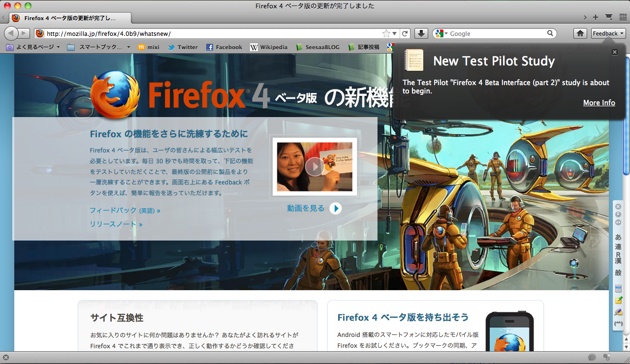
Task: Click the サイト互換性 heading
Action: coord(117,318)
